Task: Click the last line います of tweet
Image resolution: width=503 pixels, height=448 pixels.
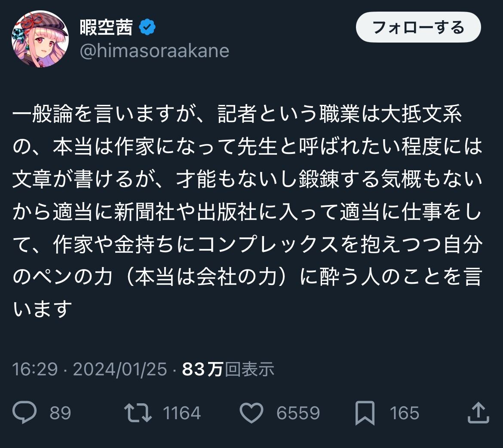Action: pos(42,309)
